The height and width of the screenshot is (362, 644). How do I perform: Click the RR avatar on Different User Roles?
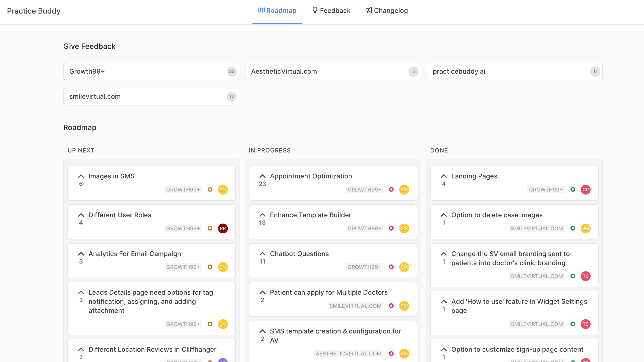pos(223,228)
